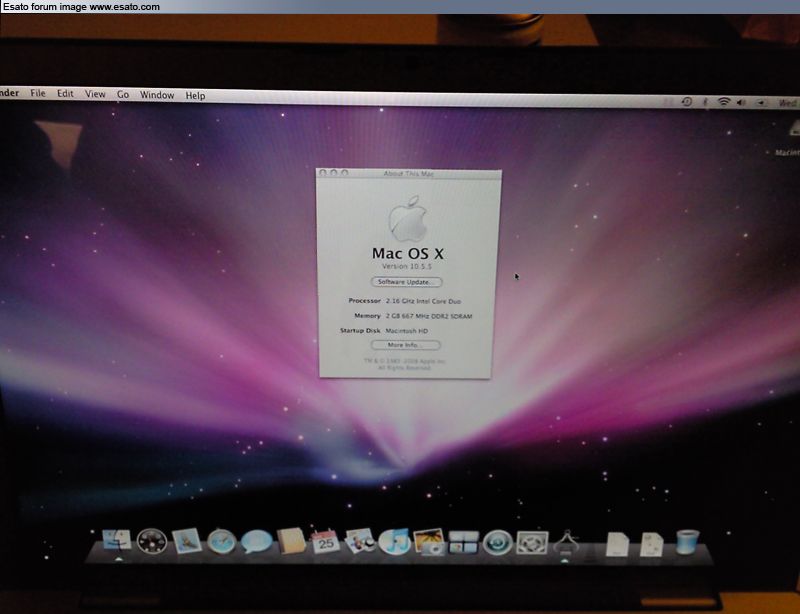Click More Info button

pos(406,345)
